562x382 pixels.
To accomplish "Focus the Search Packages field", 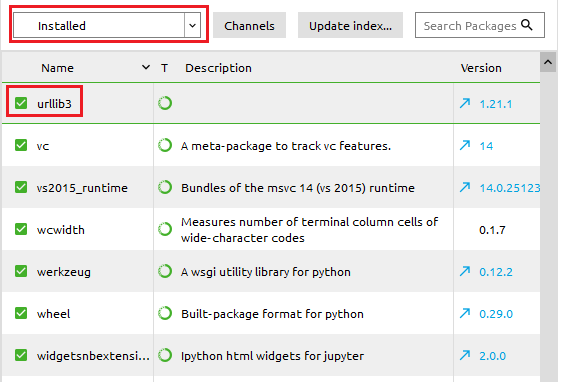I will coord(480,25).
